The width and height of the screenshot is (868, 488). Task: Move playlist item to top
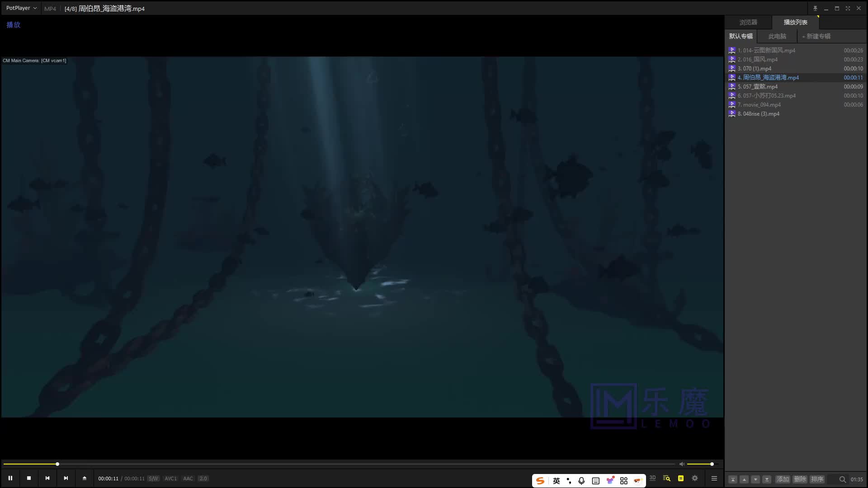pyautogui.click(x=733, y=479)
